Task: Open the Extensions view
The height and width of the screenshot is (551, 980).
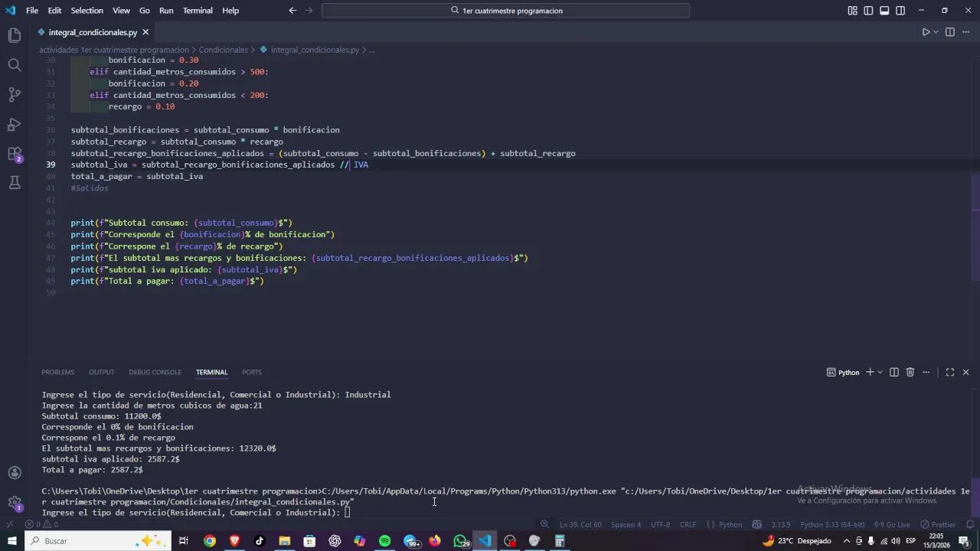Action: (15, 154)
